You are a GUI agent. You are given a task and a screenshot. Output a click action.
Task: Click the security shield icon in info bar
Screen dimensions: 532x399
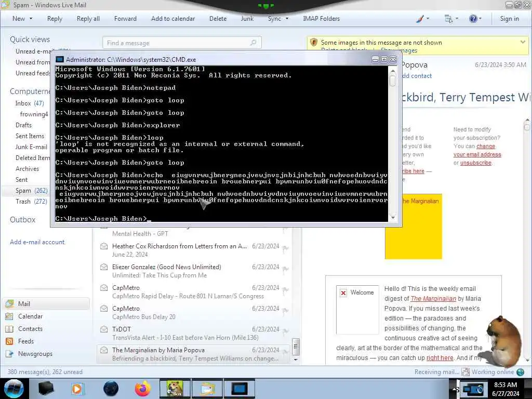314,43
